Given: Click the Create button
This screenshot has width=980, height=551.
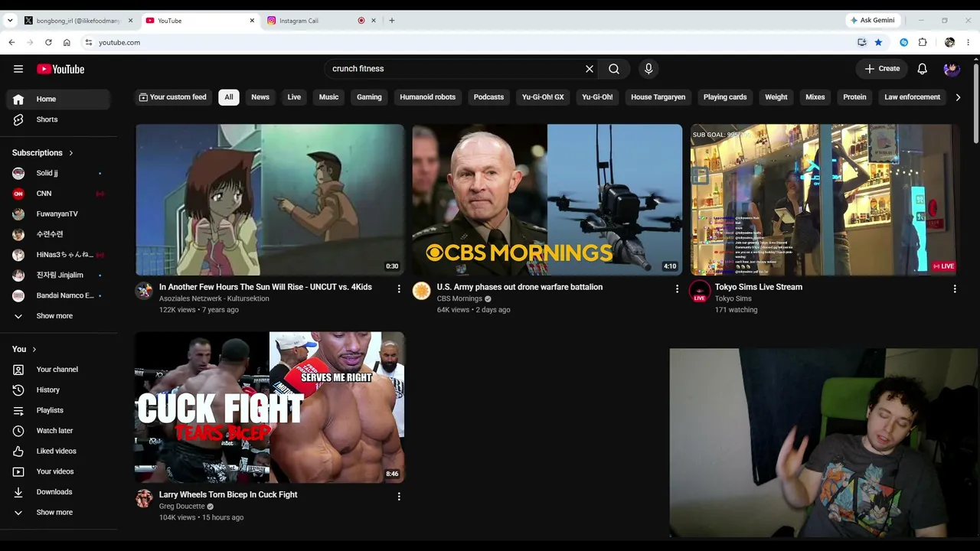Looking at the screenshot, I should [x=882, y=69].
